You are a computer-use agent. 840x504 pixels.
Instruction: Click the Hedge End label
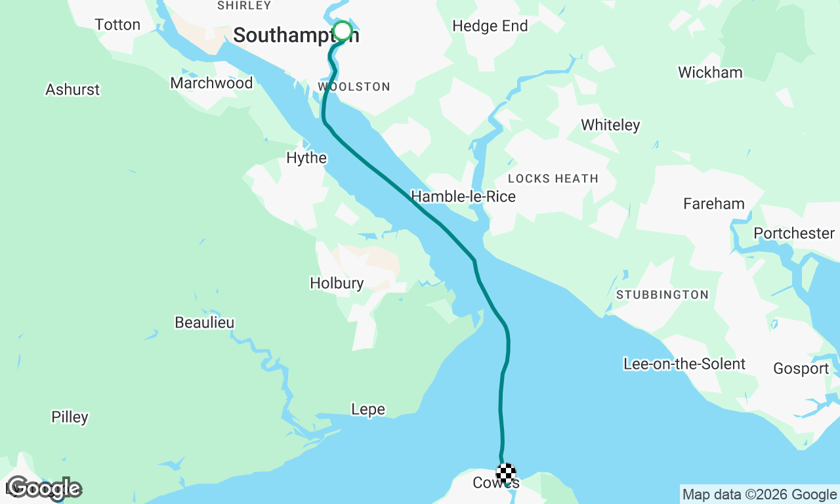click(x=490, y=26)
